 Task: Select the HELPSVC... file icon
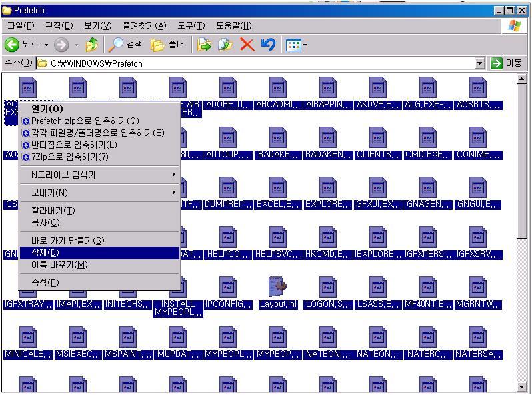point(278,237)
